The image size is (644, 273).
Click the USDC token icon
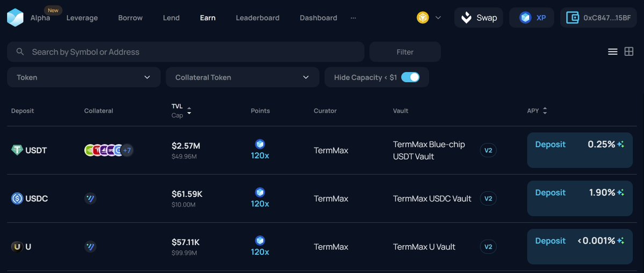17,198
